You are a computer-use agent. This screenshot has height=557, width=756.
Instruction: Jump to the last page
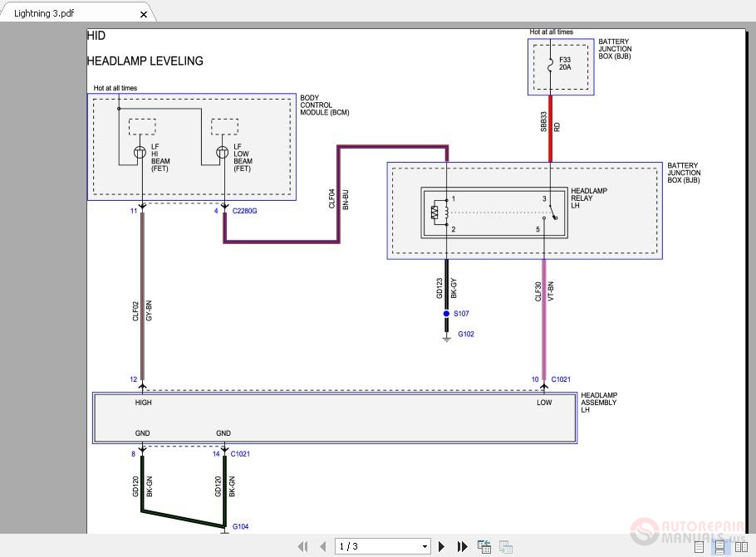(x=462, y=546)
